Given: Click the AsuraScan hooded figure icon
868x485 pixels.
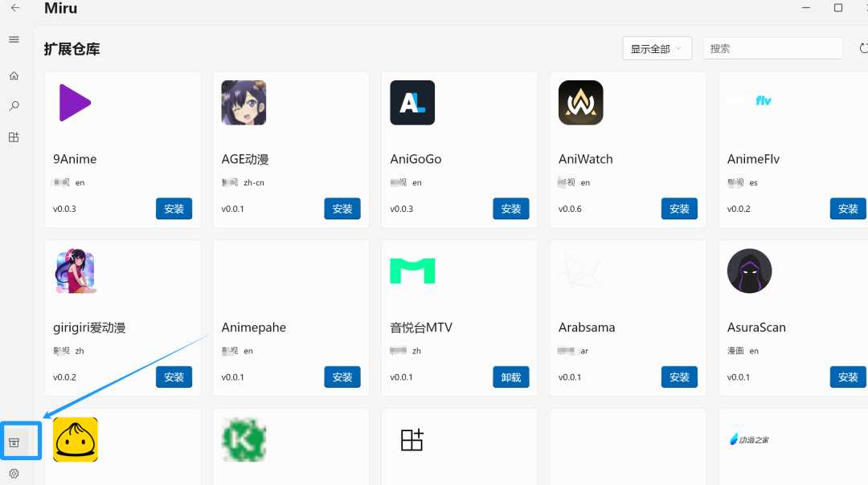Looking at the screenshot, I should 750,271.
